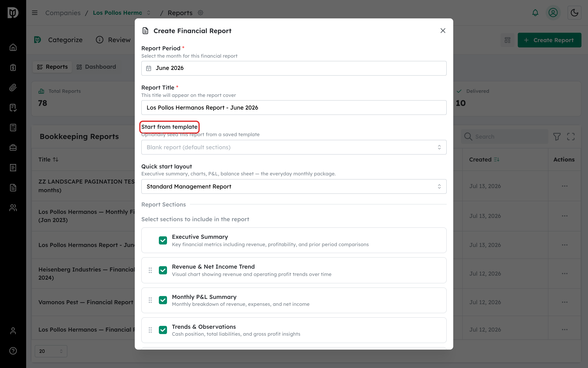Image resolution: width=588 pixels, height=368 pixels.
Task: Open the users team sidebar icon
Action: (13, 208)
